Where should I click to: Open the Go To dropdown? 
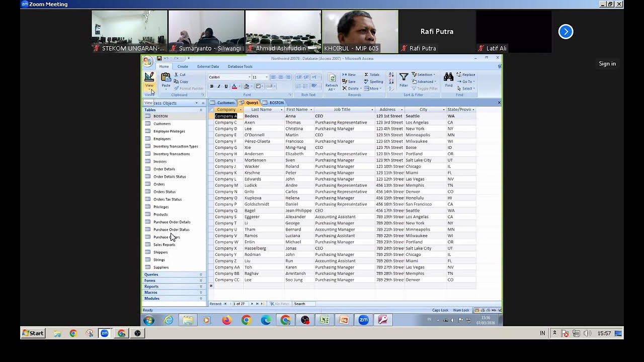point(465,81)
